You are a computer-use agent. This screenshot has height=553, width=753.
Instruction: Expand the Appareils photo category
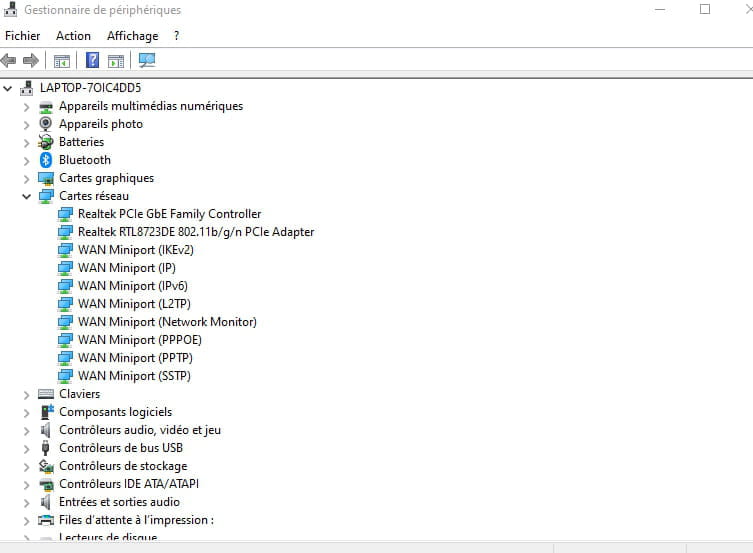[27, 125]
